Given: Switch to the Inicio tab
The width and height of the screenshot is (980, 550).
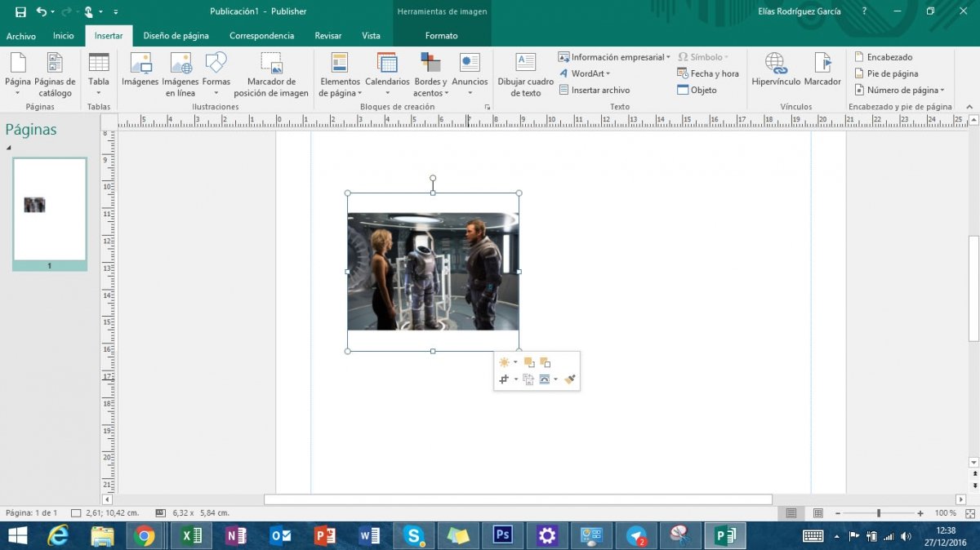Looking at the screenshot, I should 64,36.
